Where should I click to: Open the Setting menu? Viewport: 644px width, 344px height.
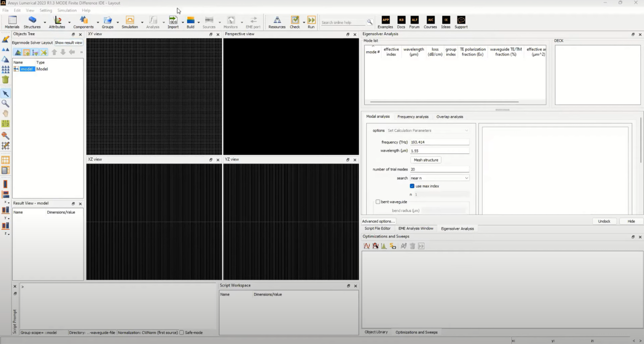[46, 10]
